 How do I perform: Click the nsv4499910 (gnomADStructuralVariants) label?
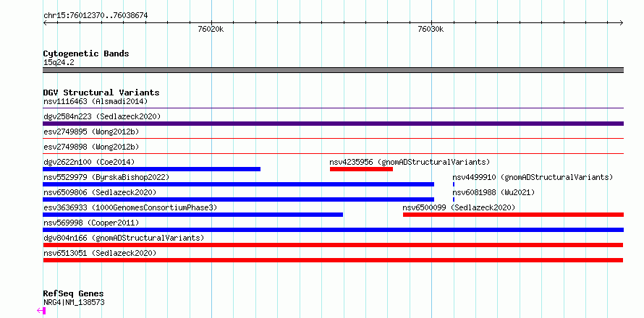533,177
